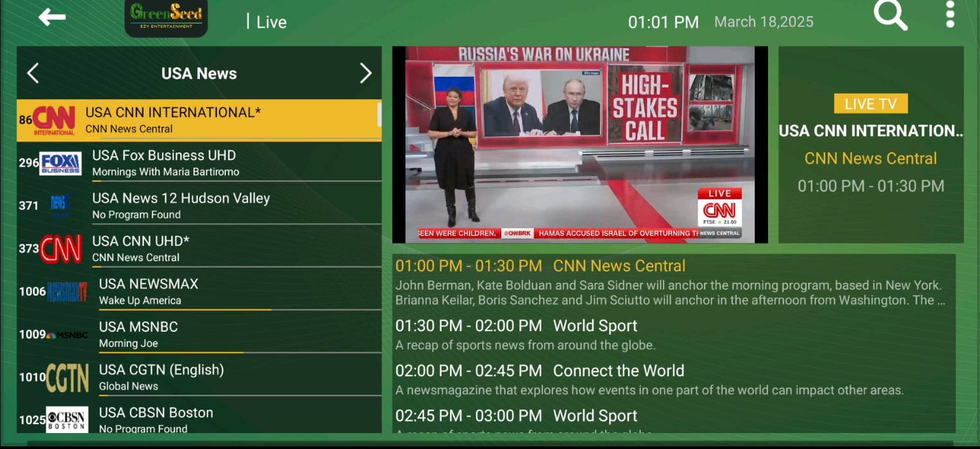This screenshot has width=980, height=449.
Task: Go to previous channel category
Action: point(33,73)
